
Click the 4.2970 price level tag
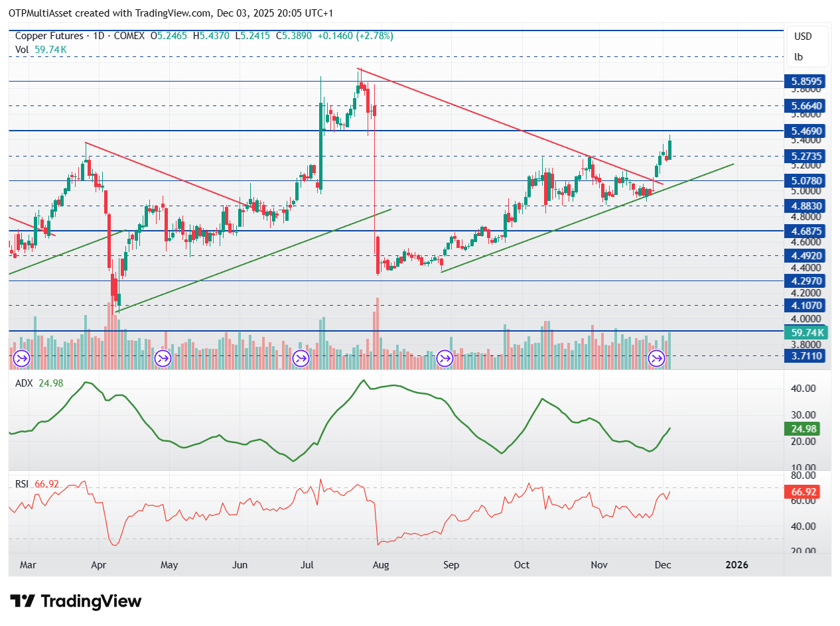[806, 281]
